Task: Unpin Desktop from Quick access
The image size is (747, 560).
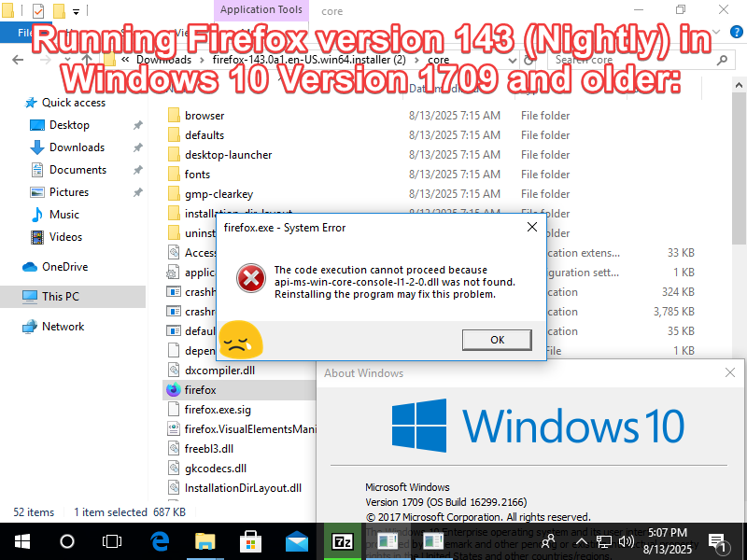Action: pyautogui.click(x=137, y=125)
